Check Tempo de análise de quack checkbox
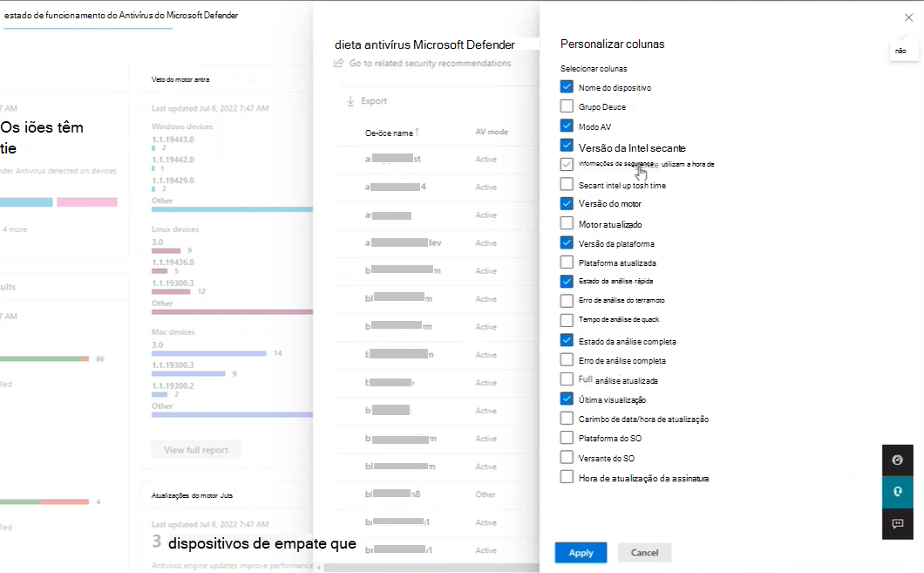Screen dimensions: 924x573 [567, 320]
